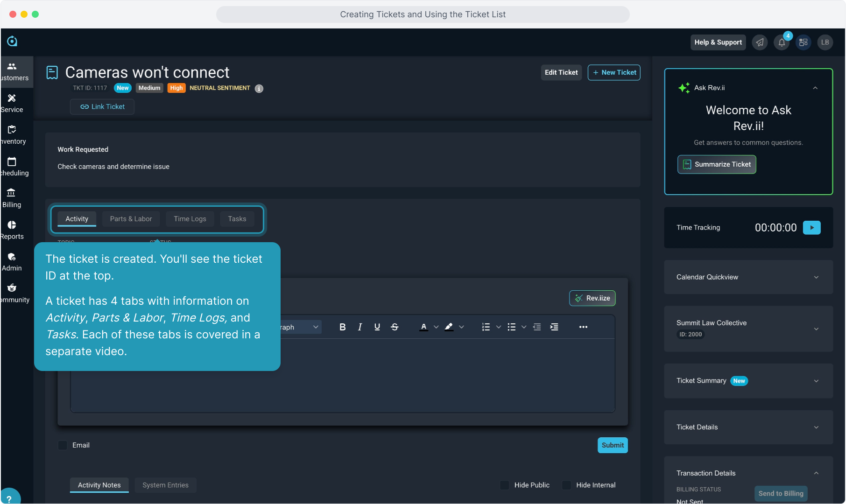Click the sentiment info icon
The width and height of the screenshot is (846, 504).
coord(259,89)
